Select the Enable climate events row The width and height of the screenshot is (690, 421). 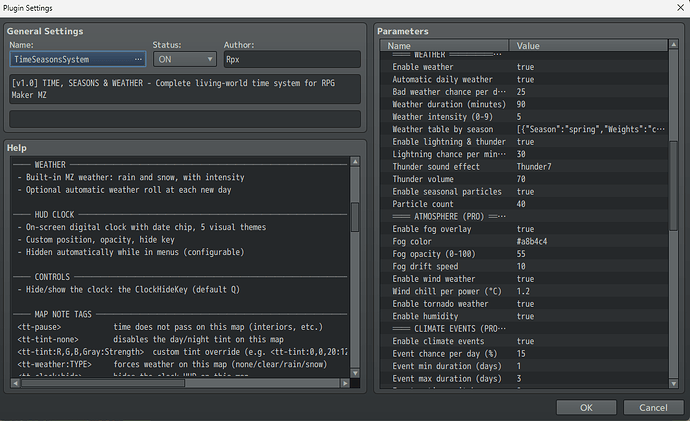click(x=524, y=341)
